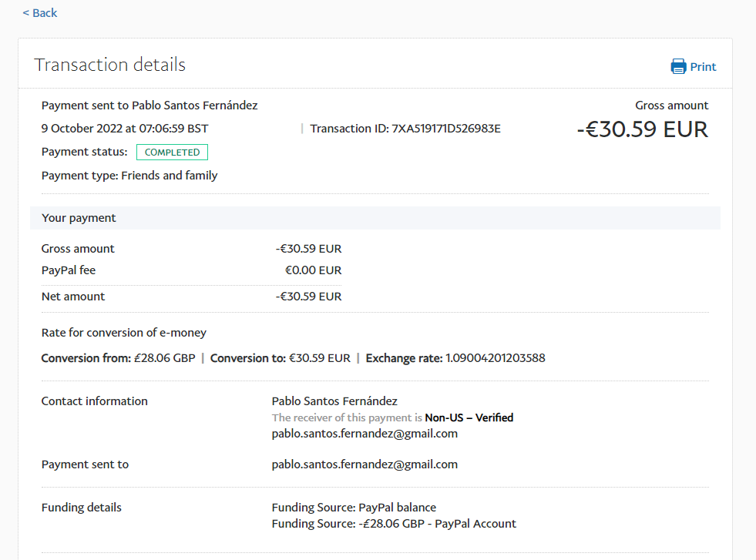This screenshot has width=756, height=560.
Task: Click the Transaction details heading
Action: coord(109,65)
